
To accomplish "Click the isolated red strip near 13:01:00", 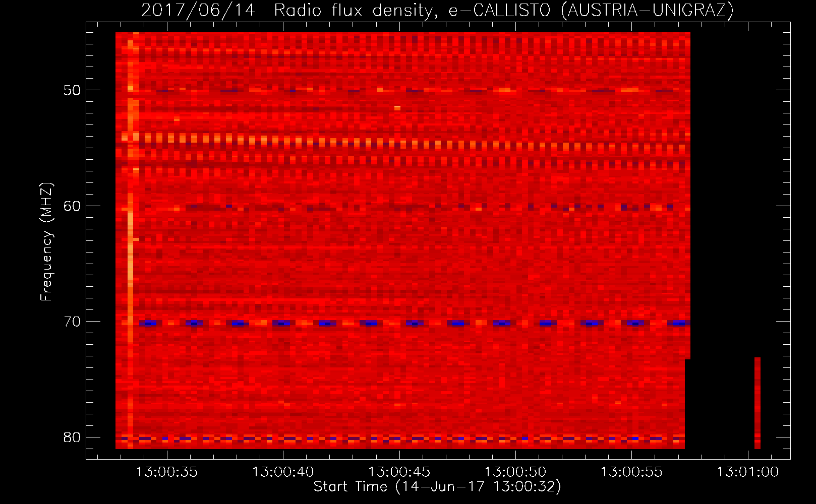I will pos(757,403).
